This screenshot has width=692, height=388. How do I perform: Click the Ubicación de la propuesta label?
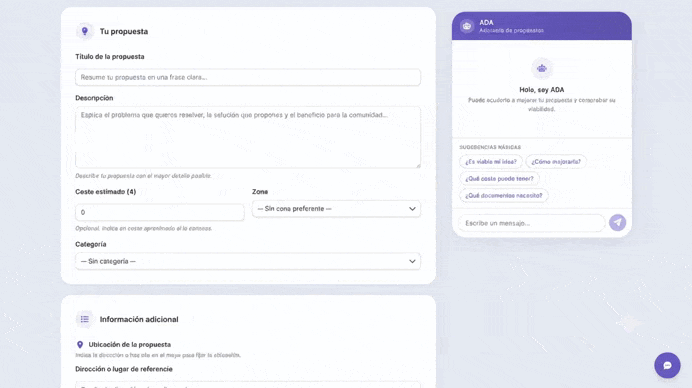130,345
